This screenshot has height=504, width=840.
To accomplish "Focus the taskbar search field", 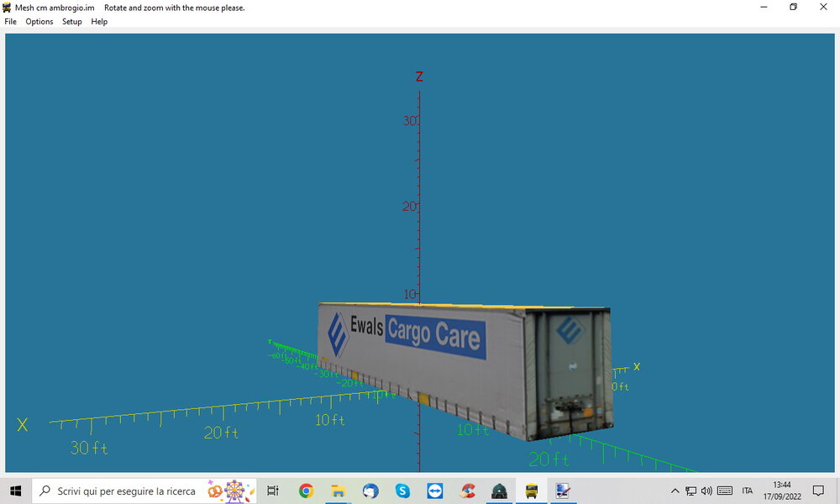I will [x=144, y=491].
